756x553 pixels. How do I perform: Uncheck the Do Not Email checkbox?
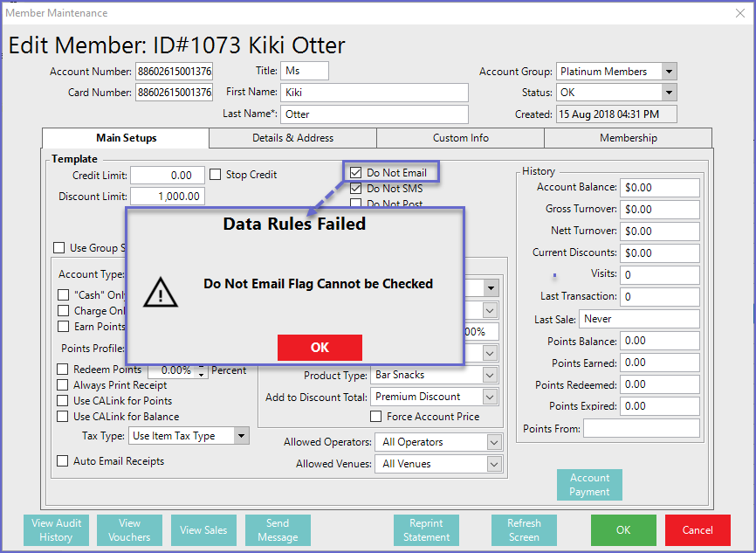point(356,173)
